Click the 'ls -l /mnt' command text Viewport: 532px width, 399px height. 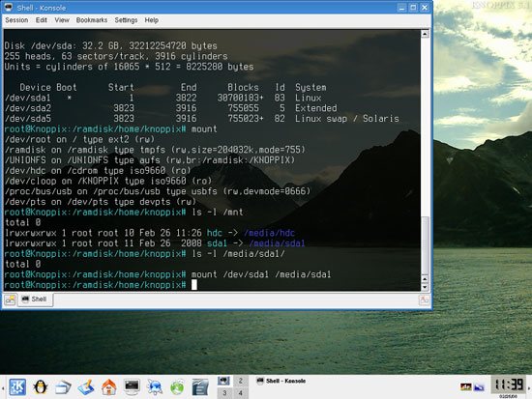217,213
